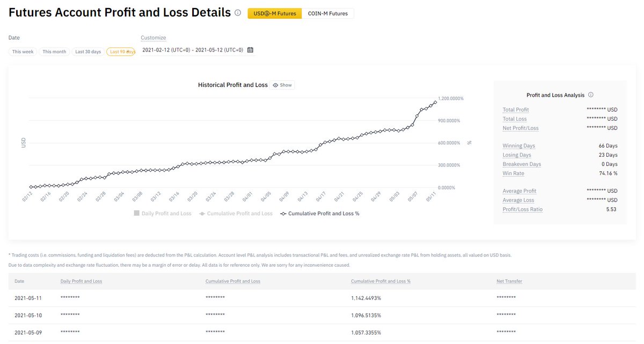644x344 pixels.
Task: Click the first chart data point at 02/12
Action: click(x=31, y=187)
